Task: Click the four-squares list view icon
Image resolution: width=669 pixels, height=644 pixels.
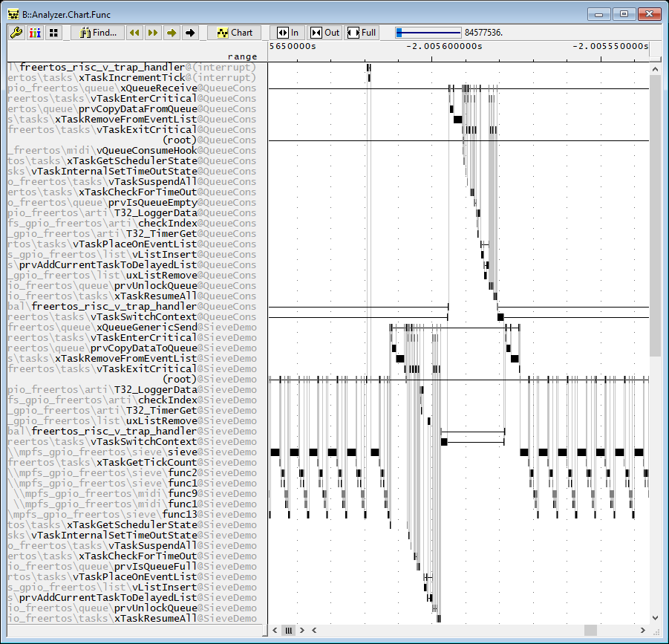Action: 53,33
